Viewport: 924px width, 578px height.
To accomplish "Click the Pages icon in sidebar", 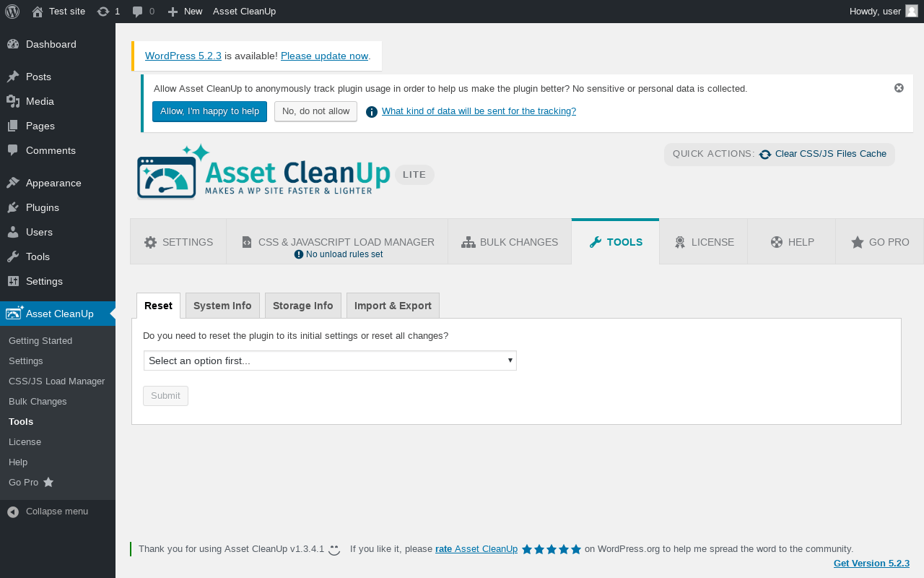I will (x=13, y=126).
